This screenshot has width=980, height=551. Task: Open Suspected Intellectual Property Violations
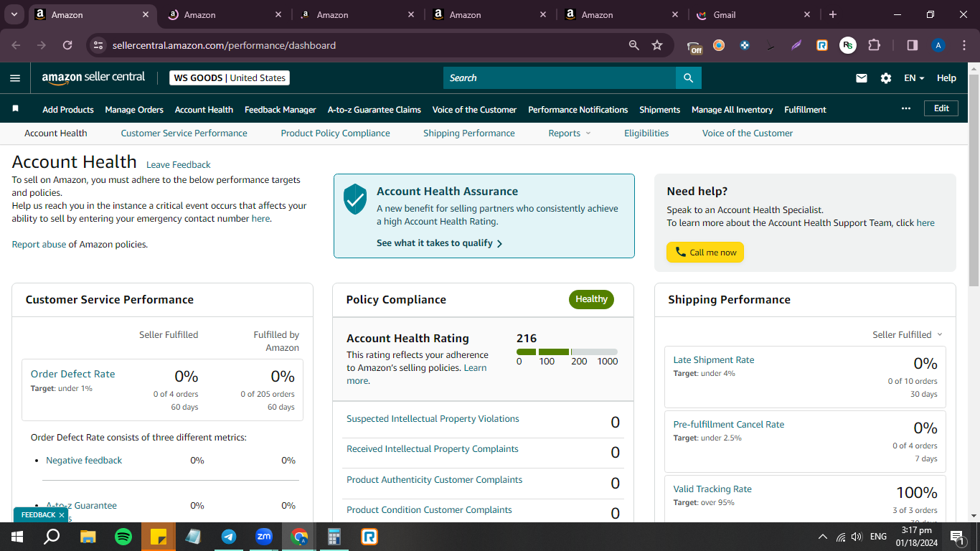[433, 419]
